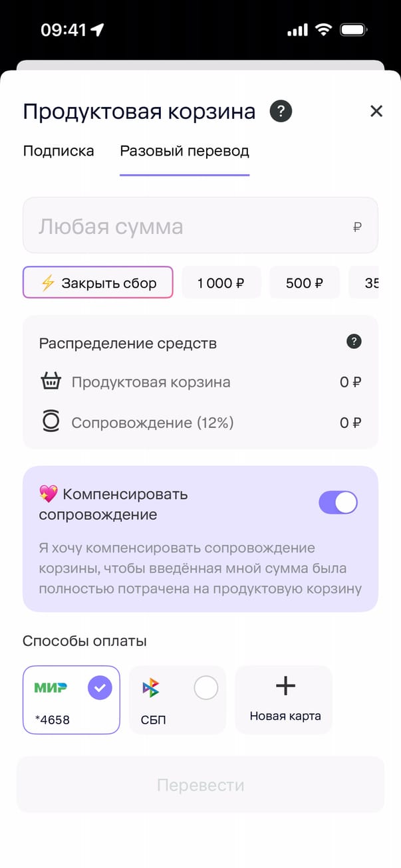
Task: Select the МИР card *4658
Action: click(x=71, y=700)
